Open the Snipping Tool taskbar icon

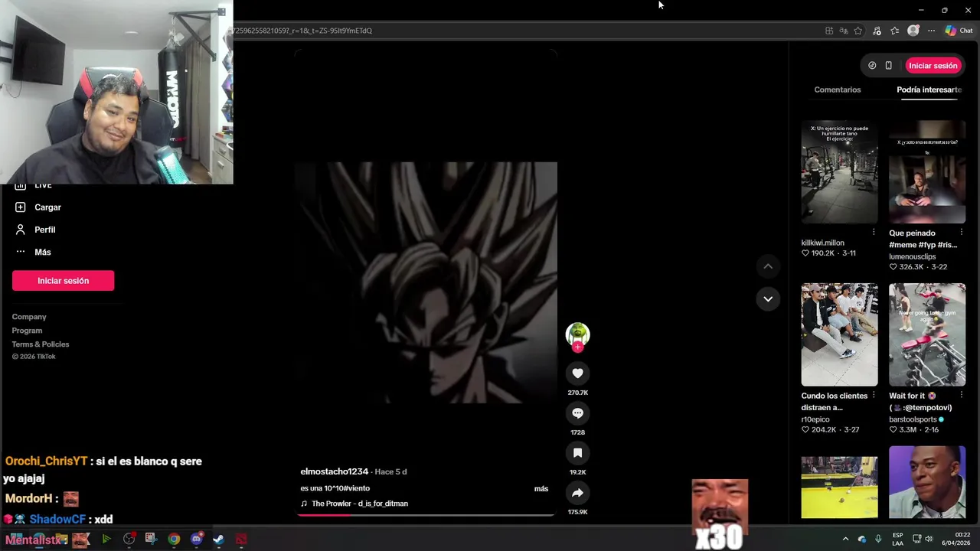(x=151, y=539)
